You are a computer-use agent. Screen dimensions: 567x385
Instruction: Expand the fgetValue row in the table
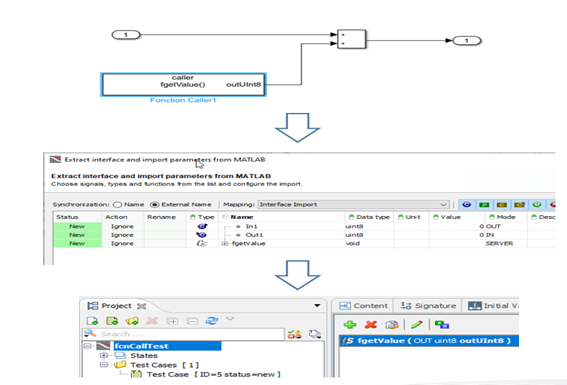225,244
